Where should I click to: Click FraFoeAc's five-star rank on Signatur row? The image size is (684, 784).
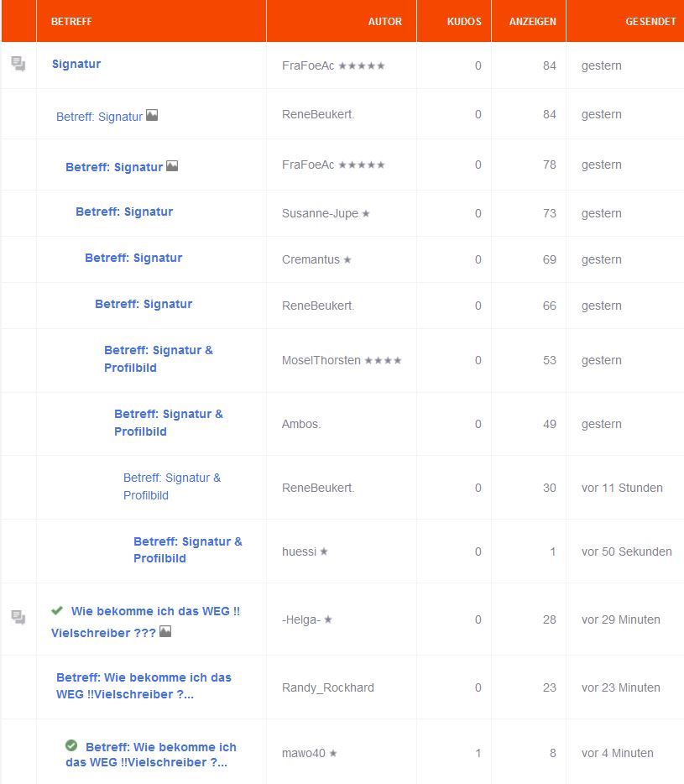click(362, 65)
